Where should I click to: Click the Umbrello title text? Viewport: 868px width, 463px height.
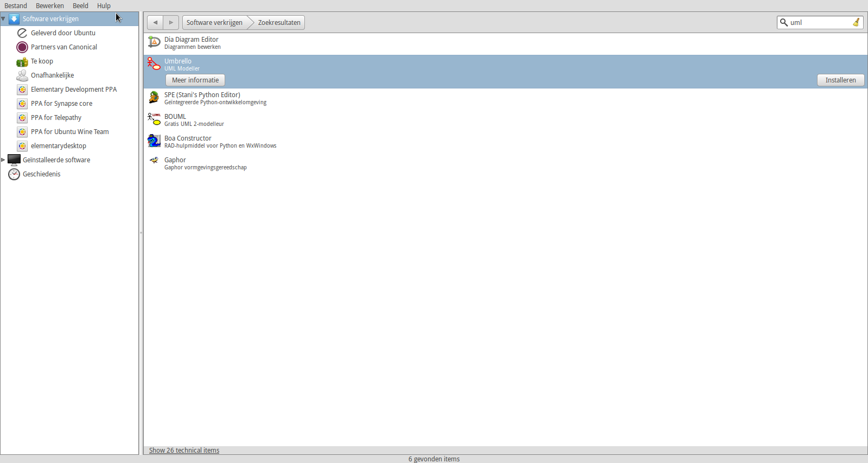click(x=178, y=61)
